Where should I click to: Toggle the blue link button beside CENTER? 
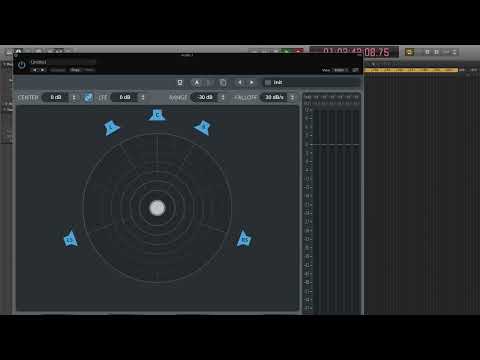(88, 97)
